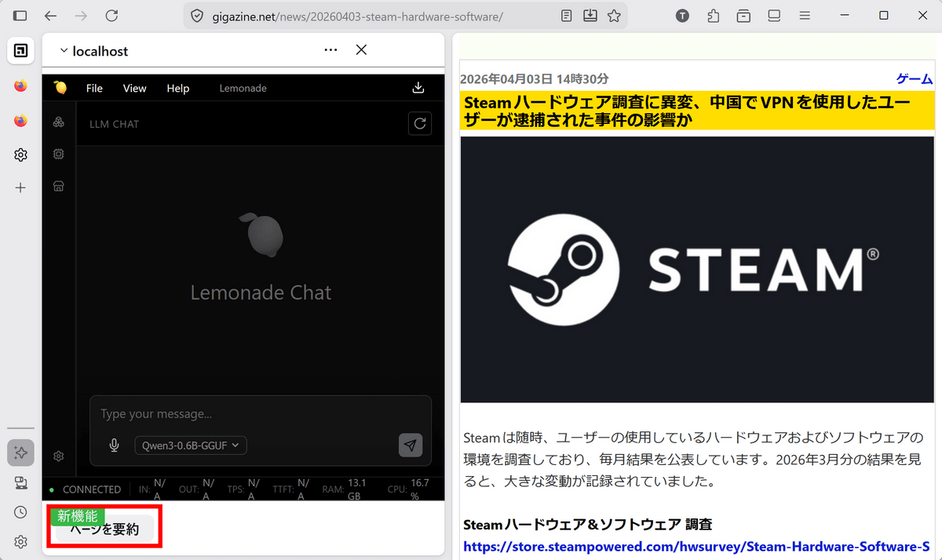Reset the LLM chat with the refresh icon

tap(420, 123)
